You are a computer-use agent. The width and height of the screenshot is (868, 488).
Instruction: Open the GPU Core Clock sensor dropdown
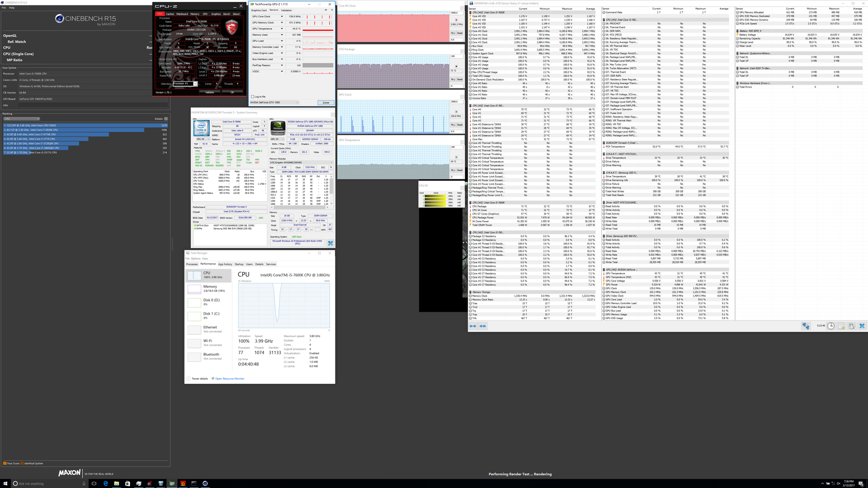(282, 16)
